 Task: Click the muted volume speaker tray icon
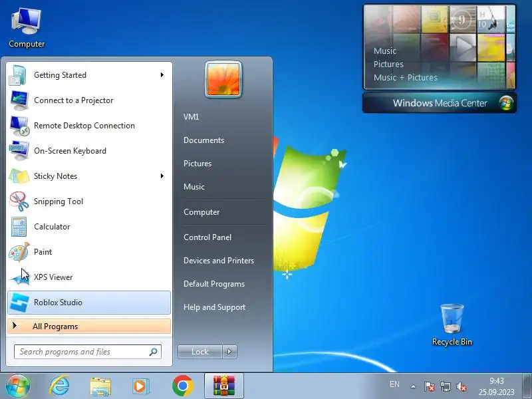[461, 386]
